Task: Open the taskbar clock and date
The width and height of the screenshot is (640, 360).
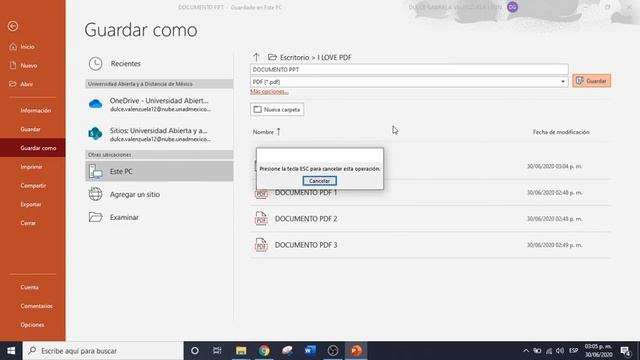Action: point(598,351)
